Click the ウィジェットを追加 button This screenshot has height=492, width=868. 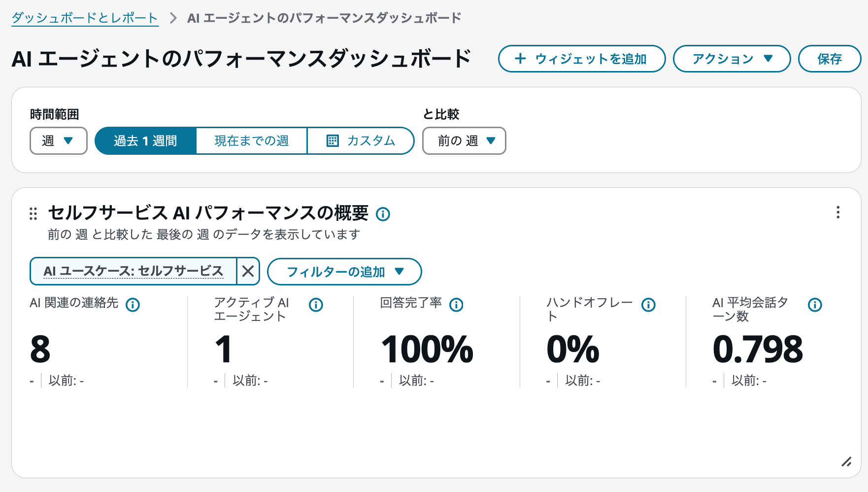pos(581,59)
